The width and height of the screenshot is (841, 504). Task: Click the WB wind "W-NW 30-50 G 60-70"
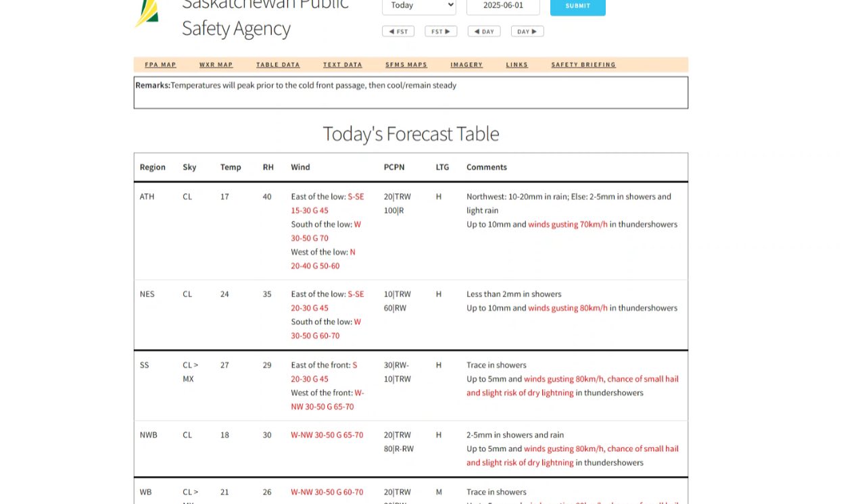click(327, 493)
